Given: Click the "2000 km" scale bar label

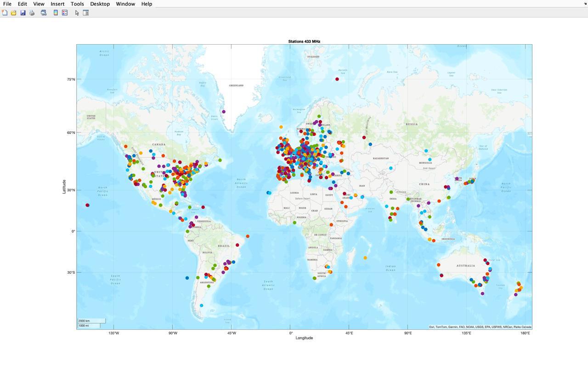Looking at the screenshot, I should point(84,321).
